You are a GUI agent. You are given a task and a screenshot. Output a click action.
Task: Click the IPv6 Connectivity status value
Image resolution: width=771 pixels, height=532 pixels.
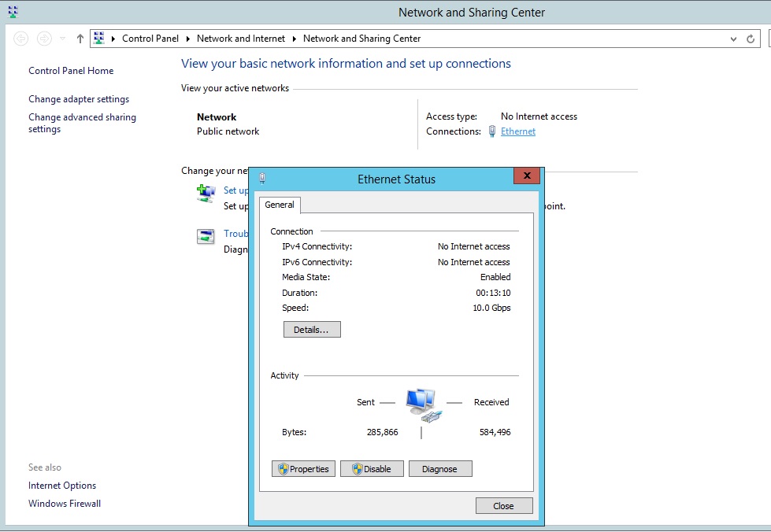coord(473,262)
